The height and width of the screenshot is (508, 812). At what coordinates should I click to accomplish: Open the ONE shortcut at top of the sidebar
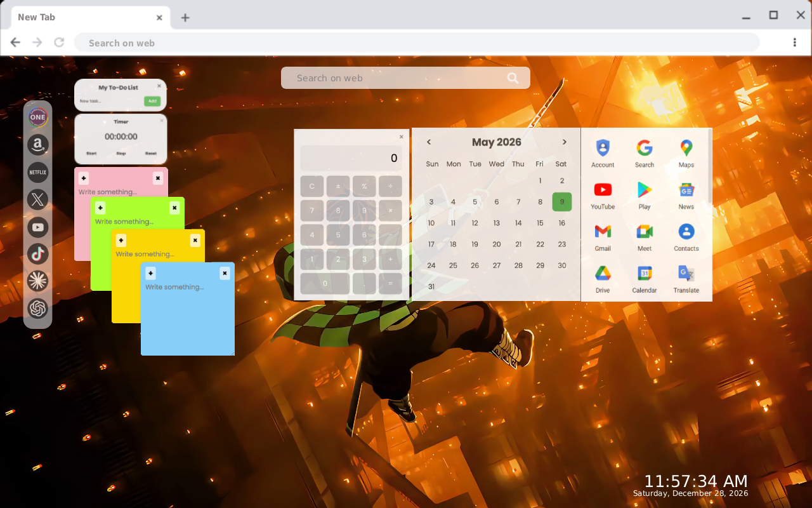point(38,117)
